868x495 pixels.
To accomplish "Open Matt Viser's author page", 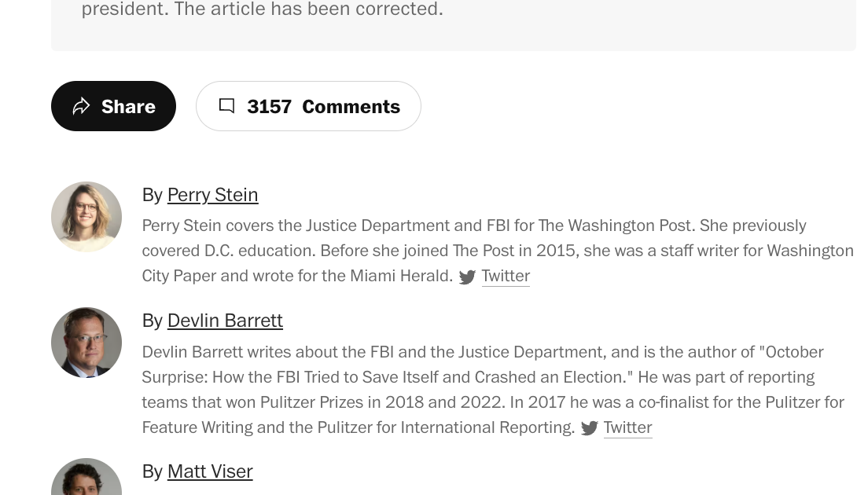I will click(210, 471).
